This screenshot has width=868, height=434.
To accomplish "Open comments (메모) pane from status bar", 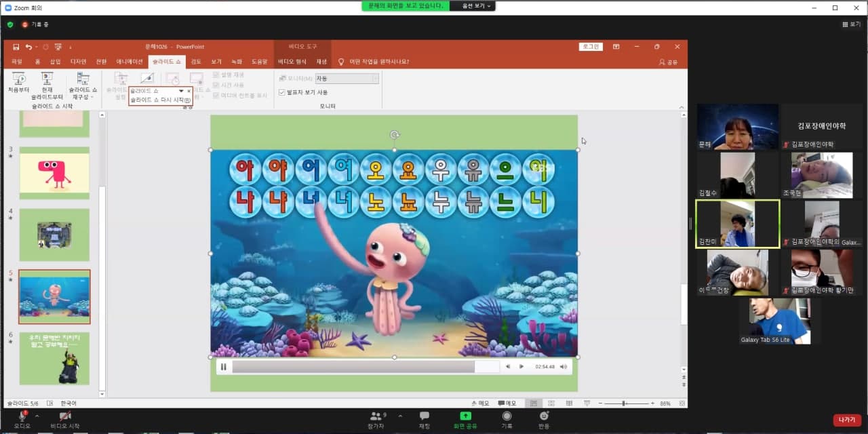I will click(x=507, y=403).
